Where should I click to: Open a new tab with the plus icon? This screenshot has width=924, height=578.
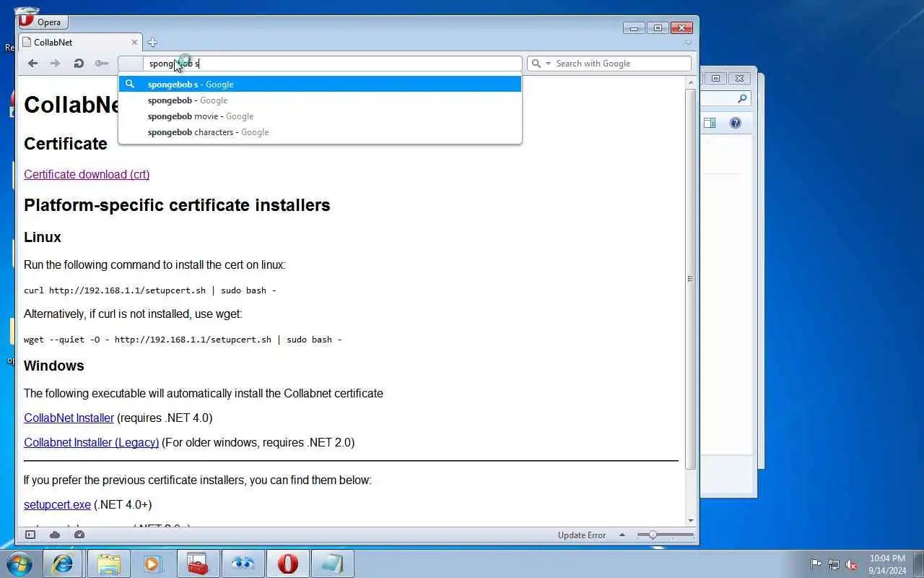152,42
